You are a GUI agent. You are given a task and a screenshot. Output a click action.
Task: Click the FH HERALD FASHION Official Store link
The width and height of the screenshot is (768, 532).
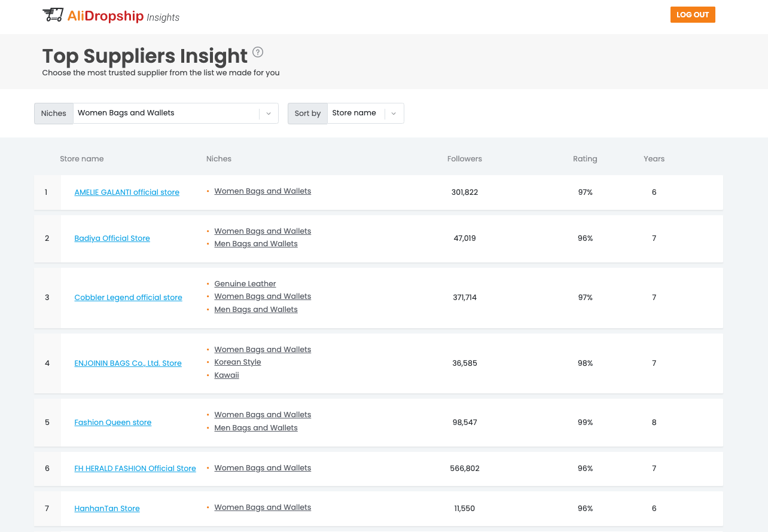(x=135, y=468)
